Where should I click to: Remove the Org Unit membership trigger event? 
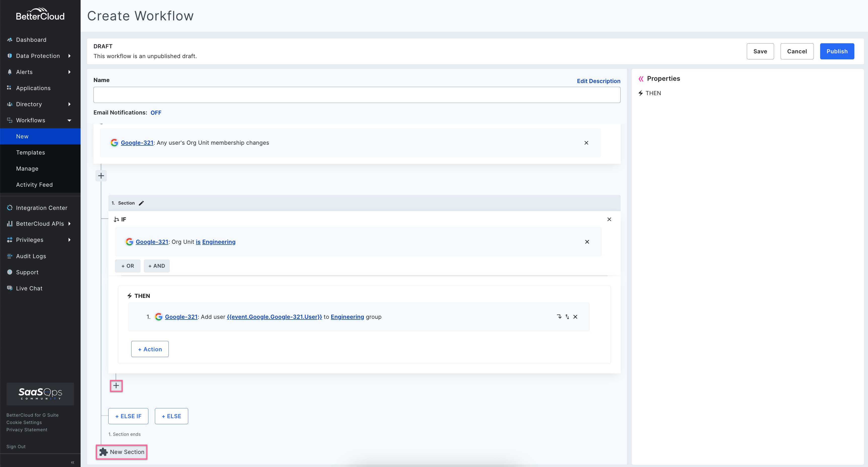click(x=586, y=143)
